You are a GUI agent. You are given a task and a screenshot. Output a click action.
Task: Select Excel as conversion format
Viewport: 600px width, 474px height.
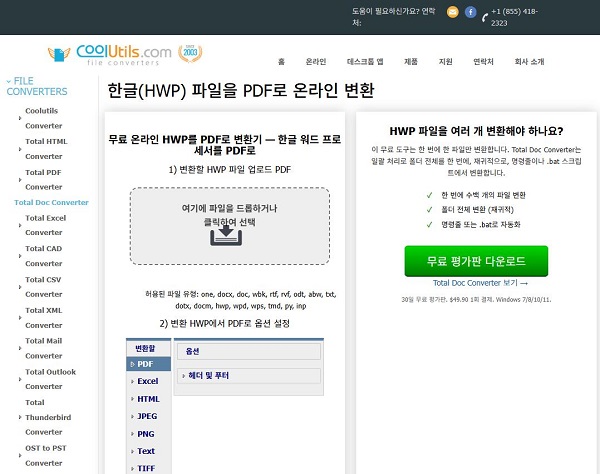tap(148, 381)
